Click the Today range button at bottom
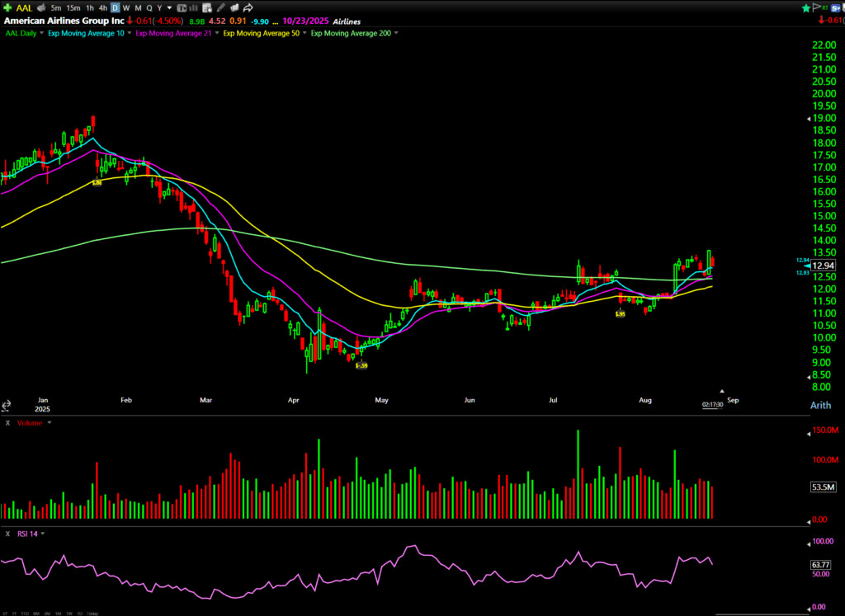This screenshot has width=845, height=616. point(92,614)
